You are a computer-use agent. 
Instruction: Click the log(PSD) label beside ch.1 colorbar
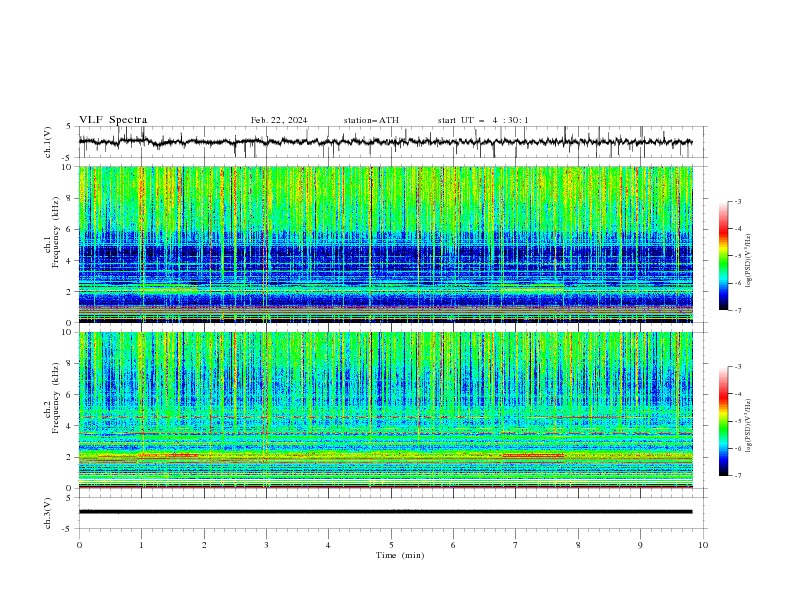click(748, 261)
